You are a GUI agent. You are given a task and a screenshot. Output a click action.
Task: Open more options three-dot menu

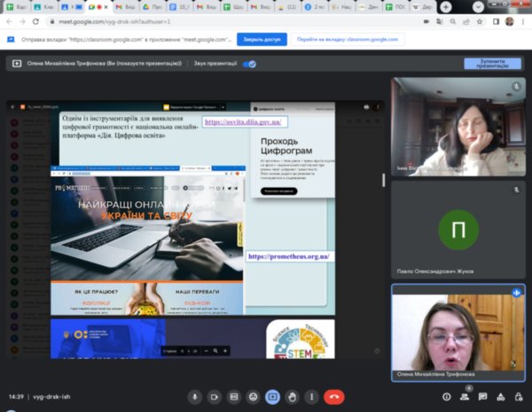(x=311, y=397)
